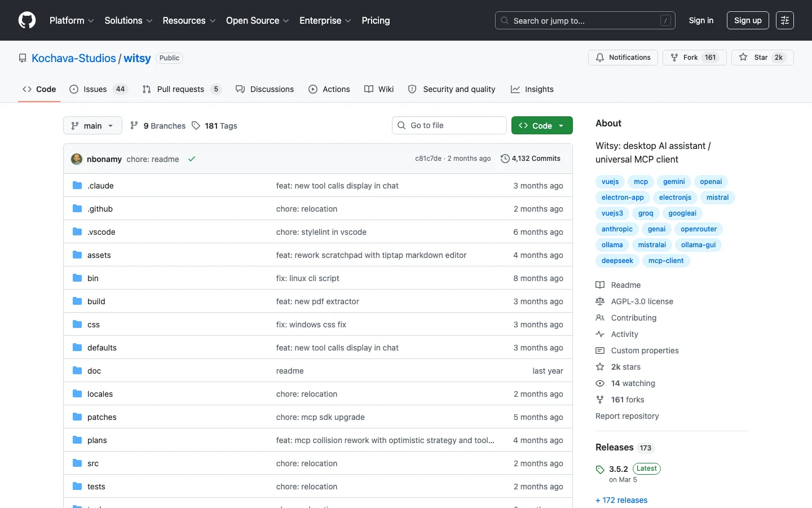Open the Security and quality tab

pyautogui.click(x=452, y=89)
